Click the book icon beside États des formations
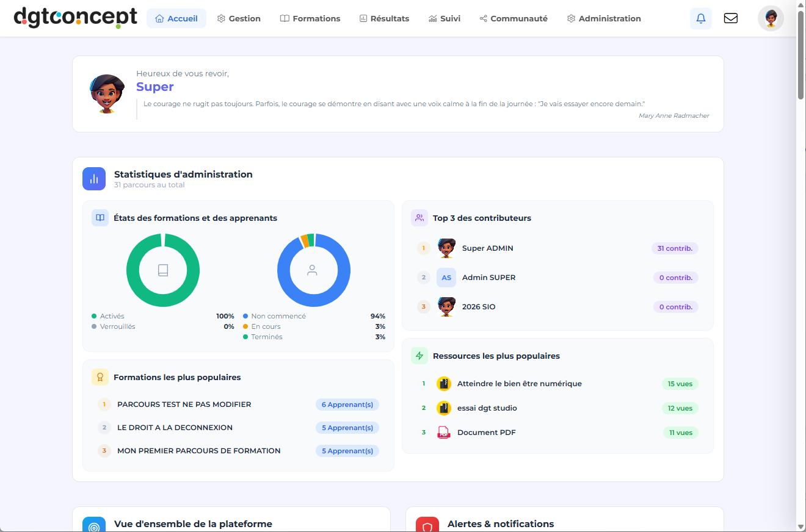Viewport: 806px width, 532px height. pos(100,218)
